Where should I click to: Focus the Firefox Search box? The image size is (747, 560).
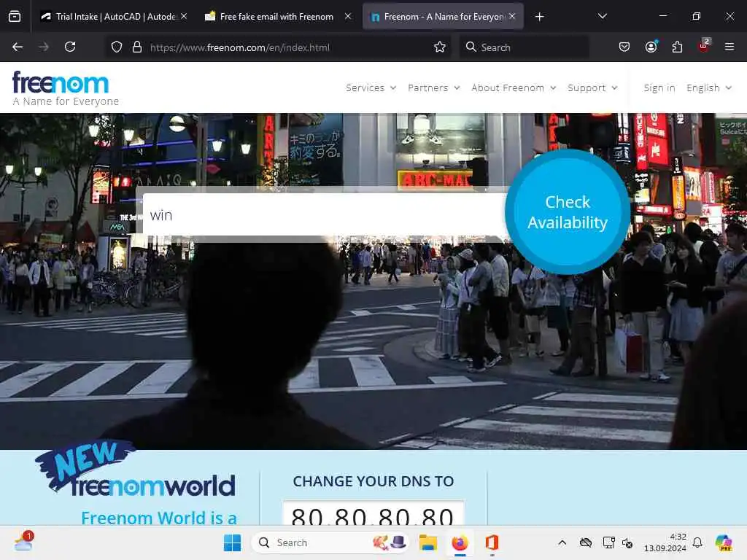[x=524, y=47]
